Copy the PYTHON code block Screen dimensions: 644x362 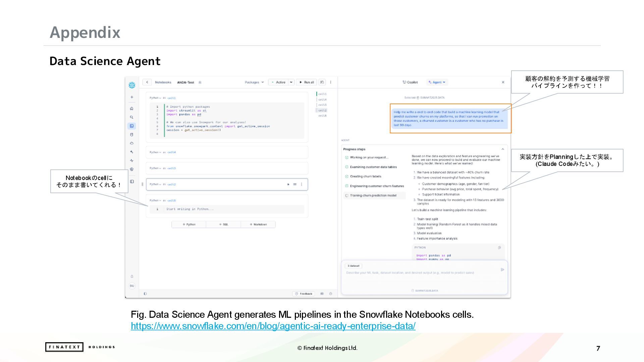point(499,248)
